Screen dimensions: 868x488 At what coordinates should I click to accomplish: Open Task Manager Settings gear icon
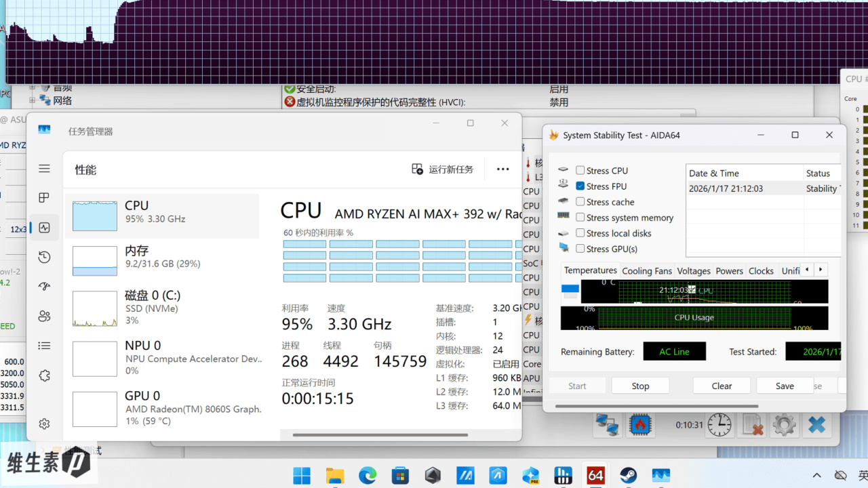coord(44,424)
